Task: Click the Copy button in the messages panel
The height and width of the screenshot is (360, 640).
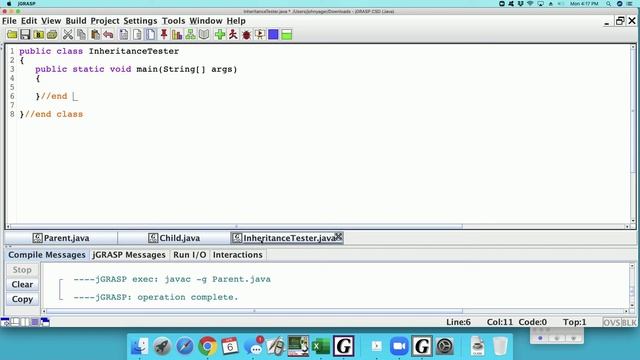Action: (22, 299)
